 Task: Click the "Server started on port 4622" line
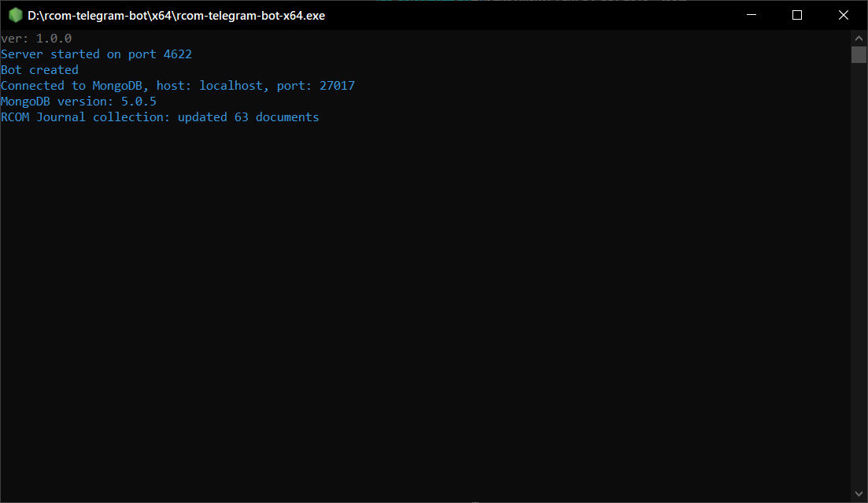point(96,54)
